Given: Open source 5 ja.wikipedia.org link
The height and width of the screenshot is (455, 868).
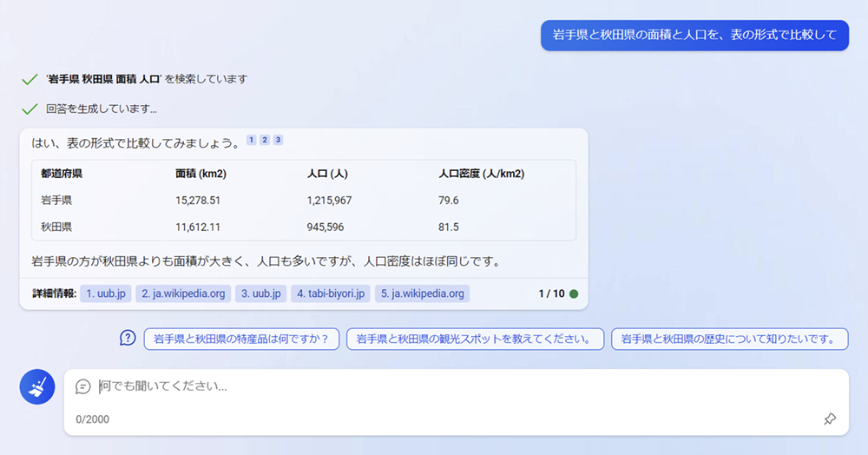Looking at the screenshot, I should tap(422, 293).
